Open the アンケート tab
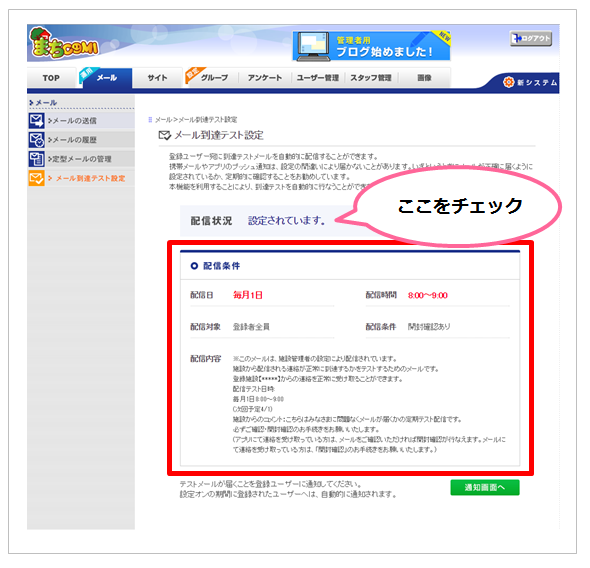Screen dimensions: 590x568 (265, 78)
